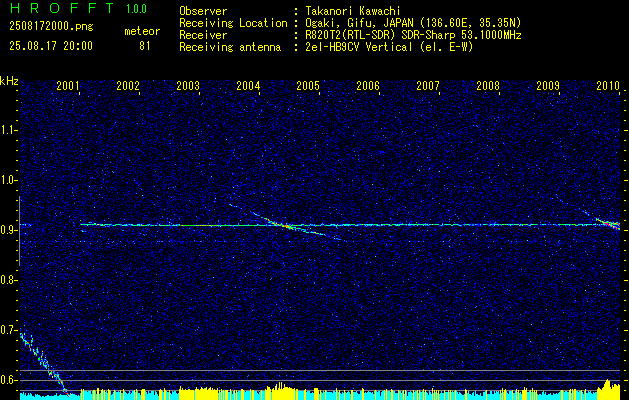This screenshot has width=629, height=400.
Task: Click the 2005 time marker
Action: tap(308, 85)
